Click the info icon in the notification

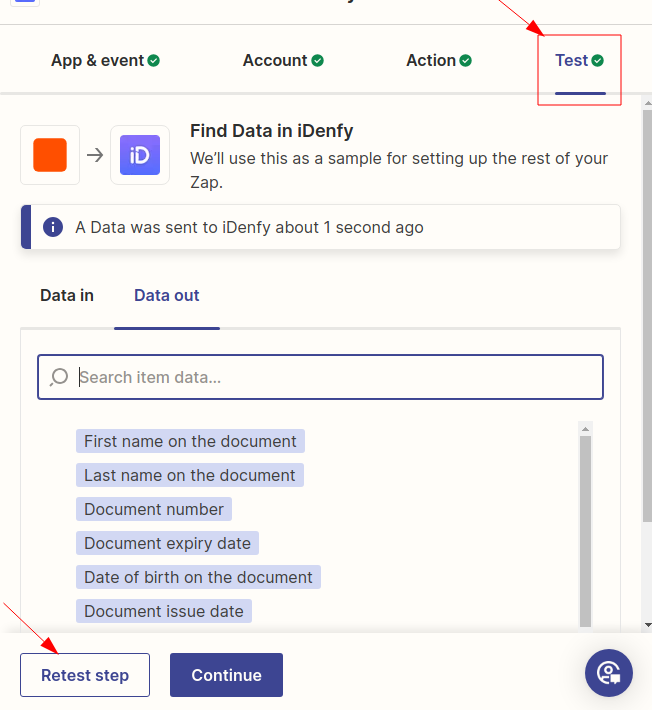click(53, 227)
